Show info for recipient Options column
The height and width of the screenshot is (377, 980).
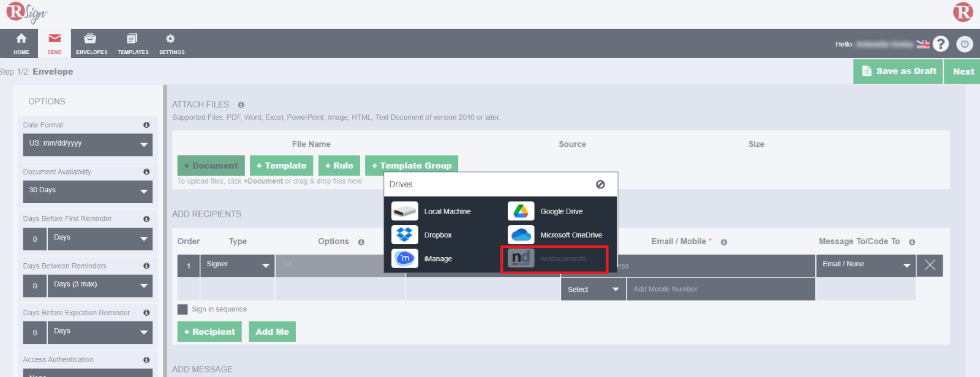point(361,242)
